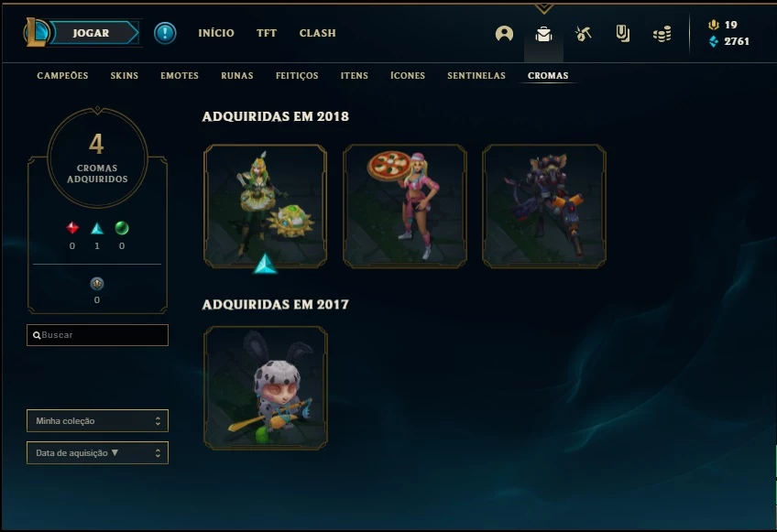Image resolution: width=777 pixels, height=532 pixels.
Task: Click the red ruby chroma gem
Action: point(72,228)
